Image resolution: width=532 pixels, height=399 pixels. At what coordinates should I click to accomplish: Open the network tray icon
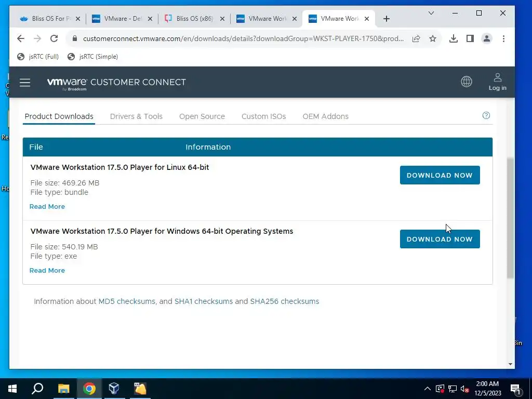[x=453, y=389]
